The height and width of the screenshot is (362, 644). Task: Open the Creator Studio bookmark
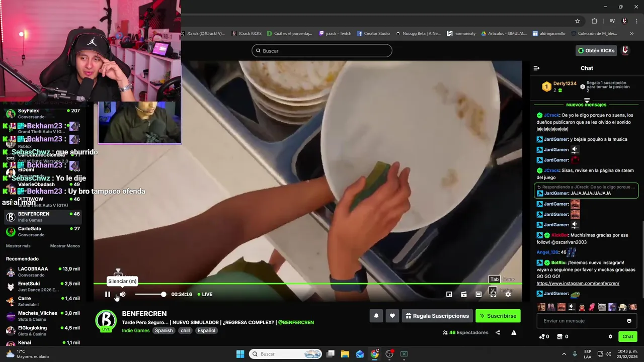pos(373,34)
